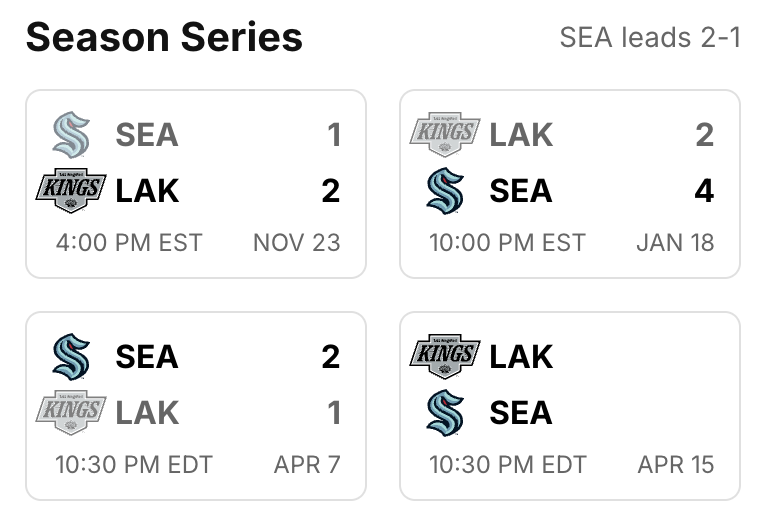This screenshot has height=522, width=770.
Task: Click the 10:00 PM EST game time
Action: [x=507, y=243]
